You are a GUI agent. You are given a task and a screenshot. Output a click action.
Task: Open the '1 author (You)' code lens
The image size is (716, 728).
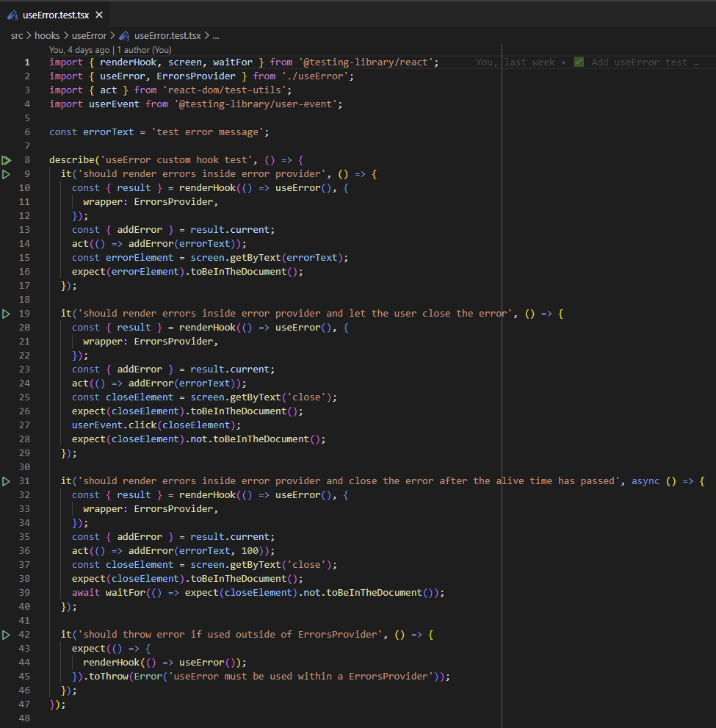point(145,50)
